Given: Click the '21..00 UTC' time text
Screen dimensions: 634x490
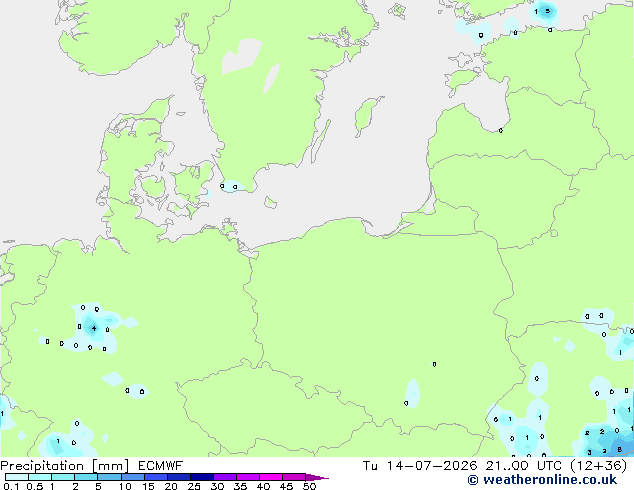Looking at the screenshot, I should pos(524,466).
